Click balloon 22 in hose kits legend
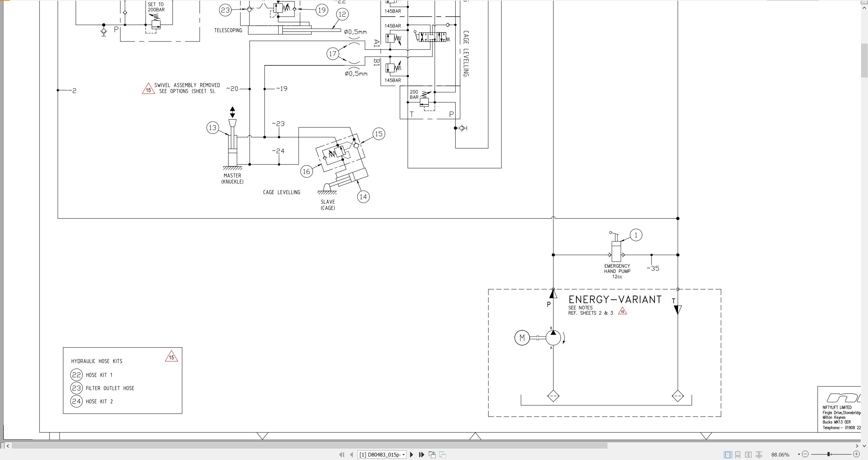 tap(76, 375)
